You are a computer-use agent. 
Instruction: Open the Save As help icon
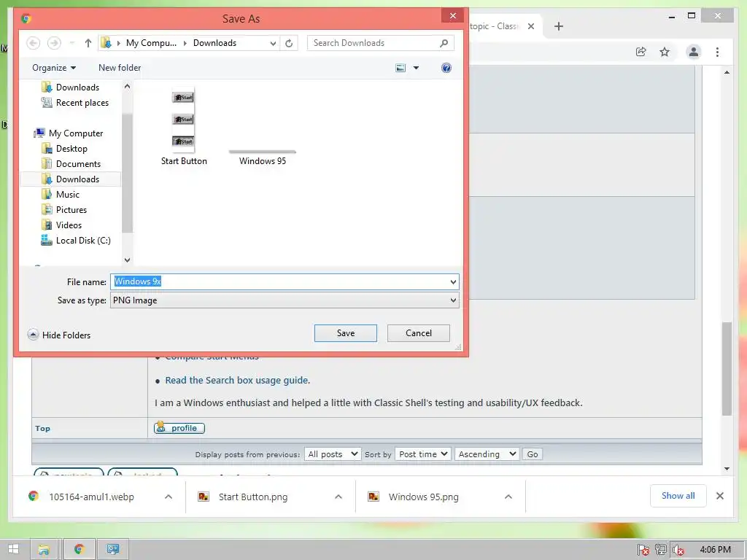coord(446,68)
